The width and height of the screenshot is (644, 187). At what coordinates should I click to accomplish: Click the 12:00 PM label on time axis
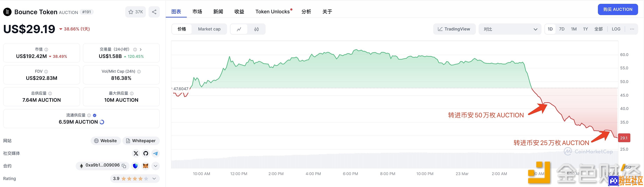pos(239,174)
